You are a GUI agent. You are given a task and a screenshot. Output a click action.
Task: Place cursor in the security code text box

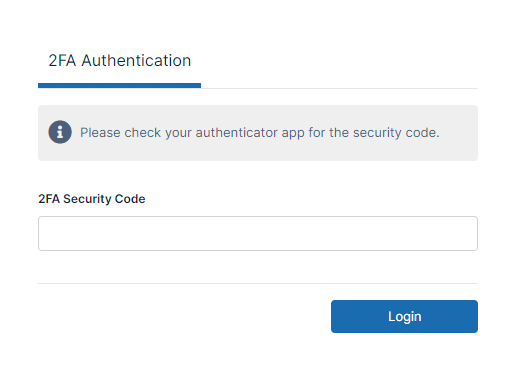click(x=258, y=233)
